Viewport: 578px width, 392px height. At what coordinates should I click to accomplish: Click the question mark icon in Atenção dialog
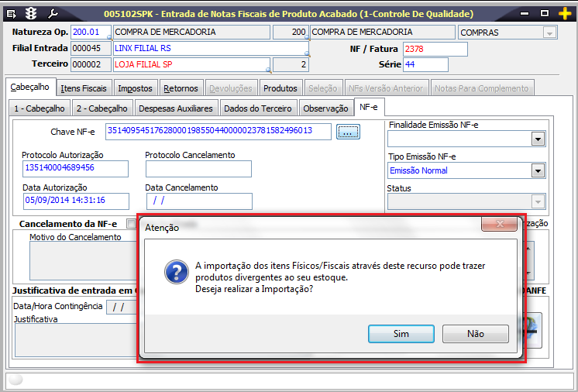coord(176,272)
